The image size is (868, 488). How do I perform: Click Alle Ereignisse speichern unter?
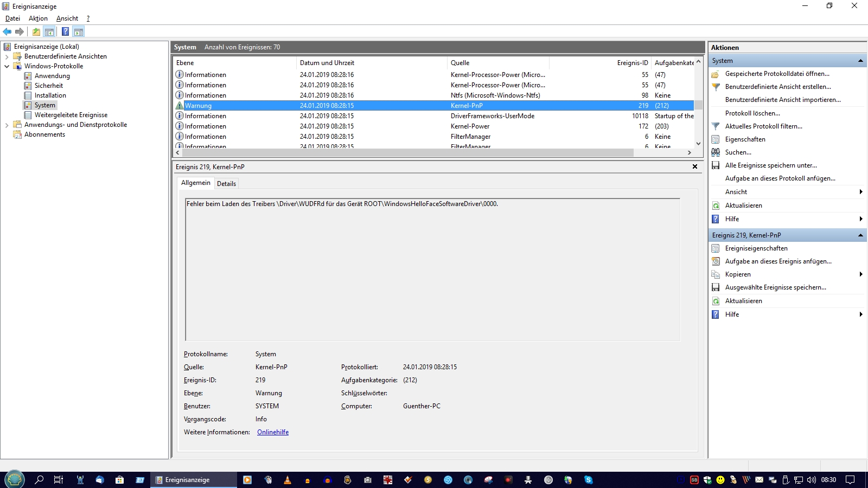(x=771, y=165)
